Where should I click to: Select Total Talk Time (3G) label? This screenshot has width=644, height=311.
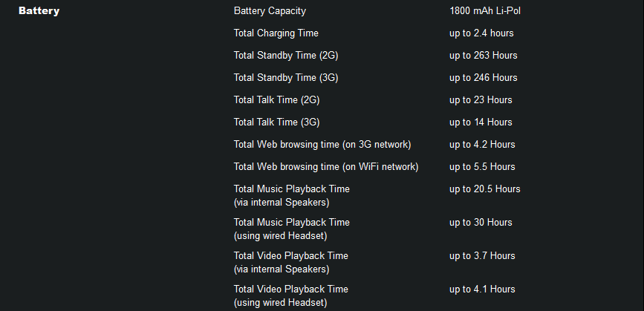[x=276, y=122]
